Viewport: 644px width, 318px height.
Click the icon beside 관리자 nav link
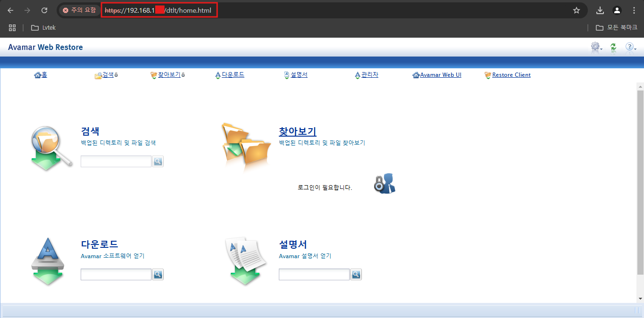click(x=358, y=75)
